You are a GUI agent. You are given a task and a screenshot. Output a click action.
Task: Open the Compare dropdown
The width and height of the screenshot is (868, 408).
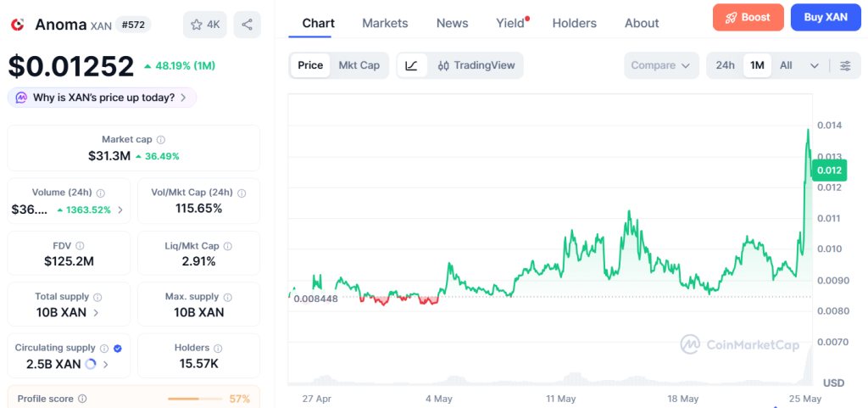(660, 65)
